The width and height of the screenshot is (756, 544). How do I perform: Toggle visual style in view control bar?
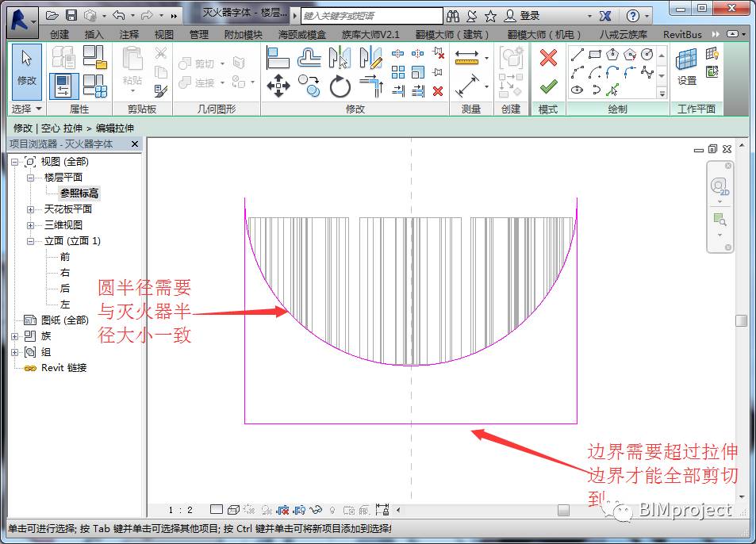[234, 510]
